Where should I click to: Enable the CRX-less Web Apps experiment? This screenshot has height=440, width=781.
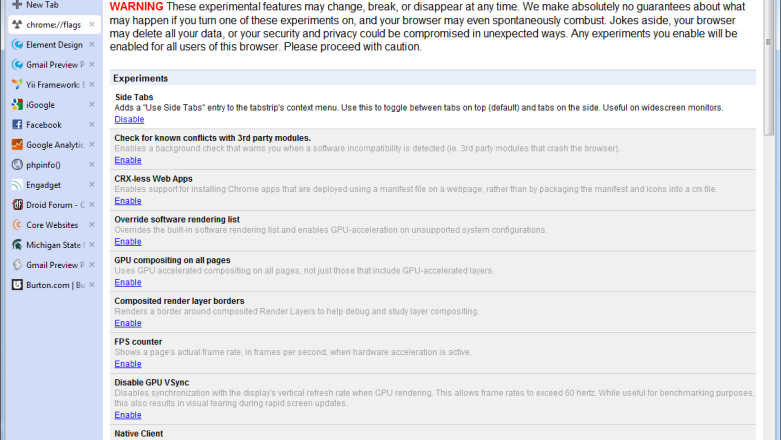click(x=128, y=201)
